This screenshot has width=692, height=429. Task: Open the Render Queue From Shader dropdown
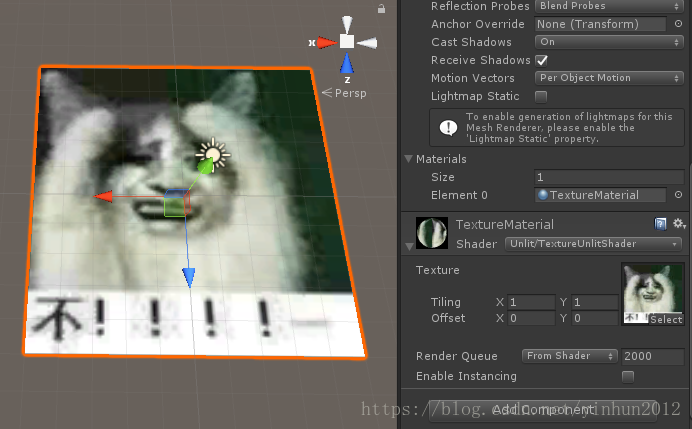pyautogui.click(x=569, y=356)
